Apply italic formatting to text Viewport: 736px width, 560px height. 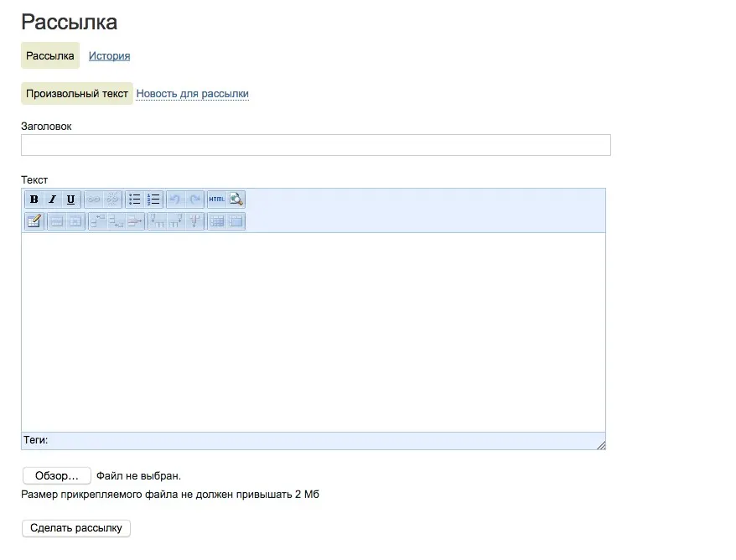click(52, 200)
